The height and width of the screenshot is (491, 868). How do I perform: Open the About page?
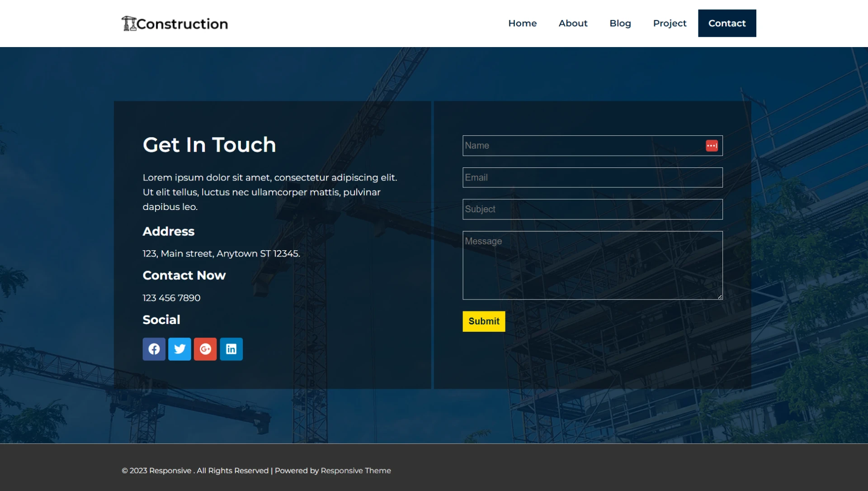[x=573, y=23]
